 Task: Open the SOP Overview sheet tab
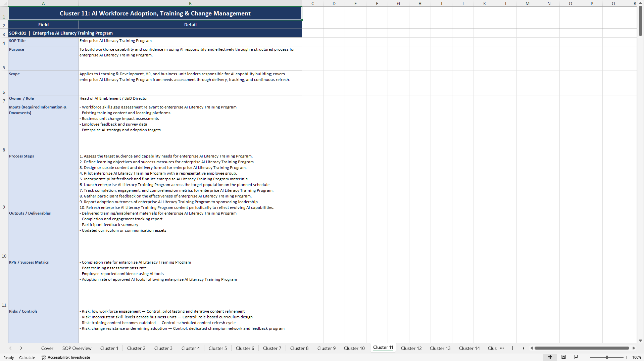click(77, 348)
